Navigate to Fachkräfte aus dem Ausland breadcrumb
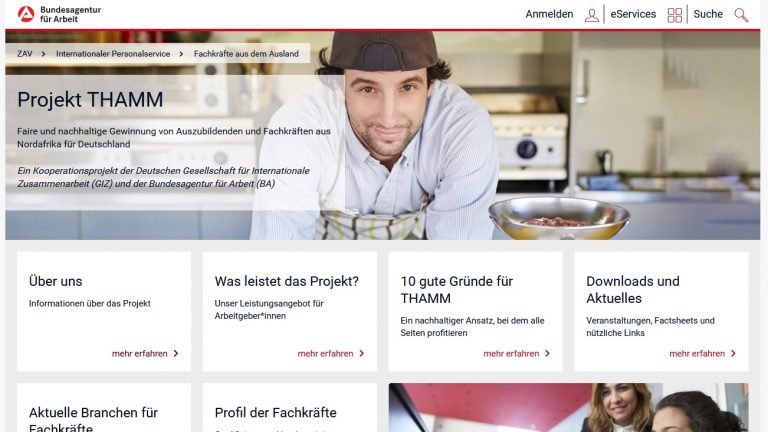 (246, 54)
